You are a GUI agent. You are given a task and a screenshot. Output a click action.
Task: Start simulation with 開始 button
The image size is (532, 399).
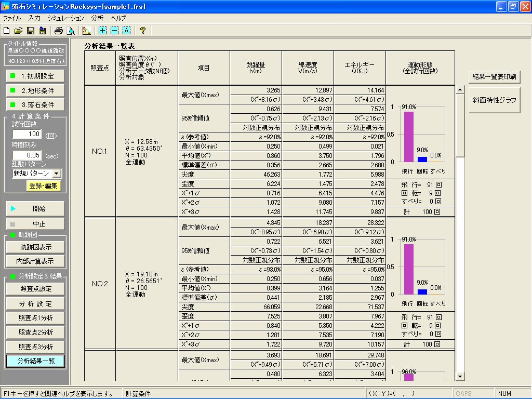tap(35, 209)
